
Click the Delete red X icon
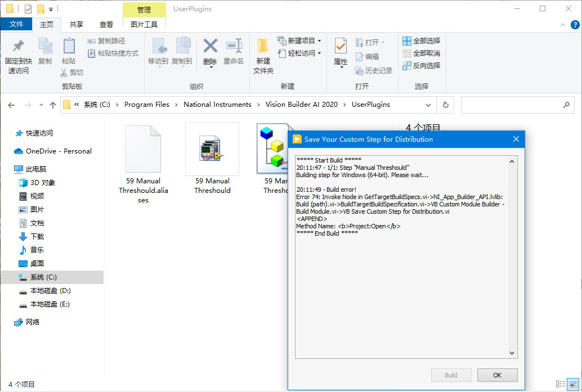click(210, 46)
